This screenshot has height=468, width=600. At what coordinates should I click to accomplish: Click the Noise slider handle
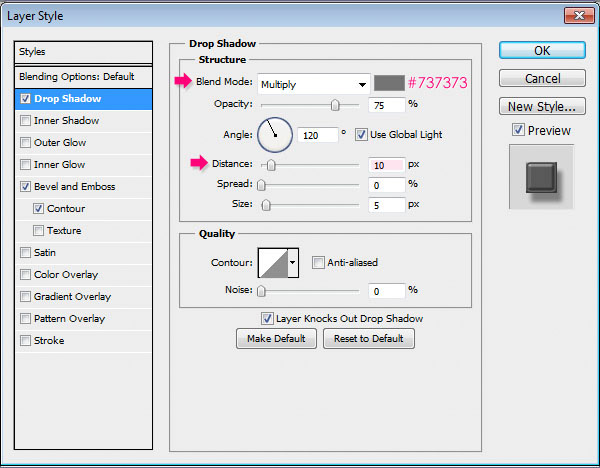point(261,291)
